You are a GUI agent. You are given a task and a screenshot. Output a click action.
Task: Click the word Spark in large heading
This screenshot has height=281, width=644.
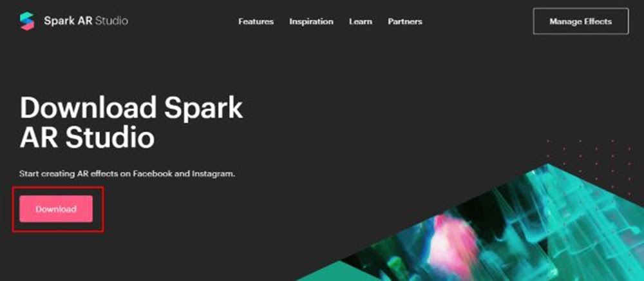204,109
